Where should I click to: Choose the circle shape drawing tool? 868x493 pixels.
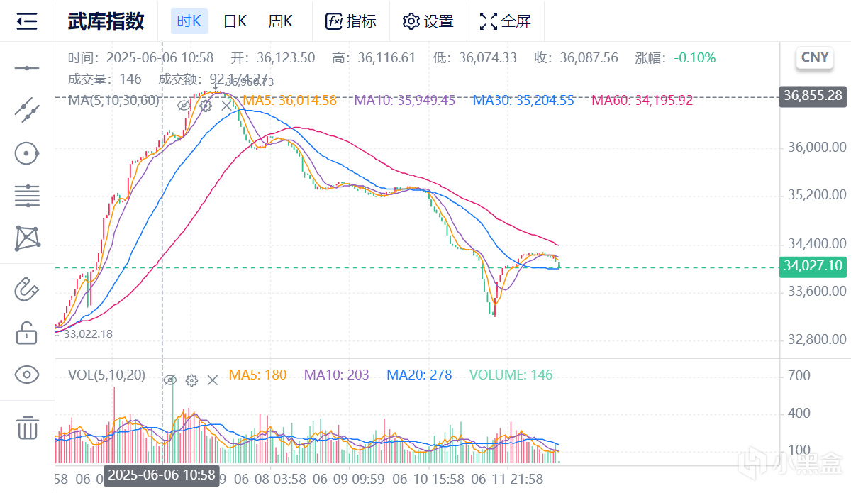point(27,153)
